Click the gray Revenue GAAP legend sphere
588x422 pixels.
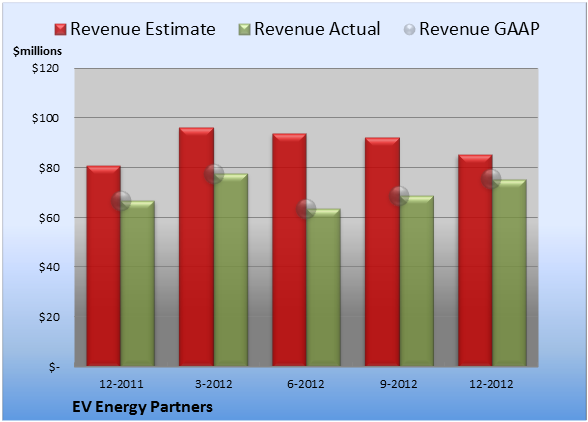[409, 30]
